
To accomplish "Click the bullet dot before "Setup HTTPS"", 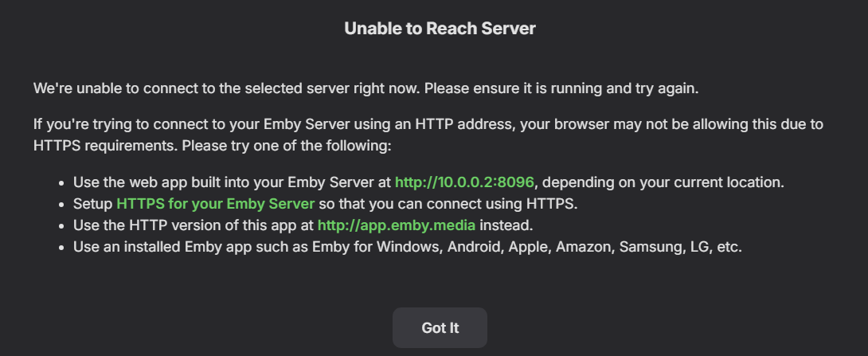I will pyautogui.click(x=61, y=204).
